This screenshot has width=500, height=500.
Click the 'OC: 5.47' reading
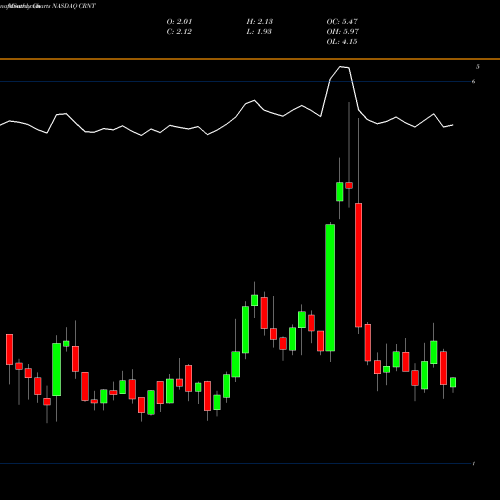342,22
